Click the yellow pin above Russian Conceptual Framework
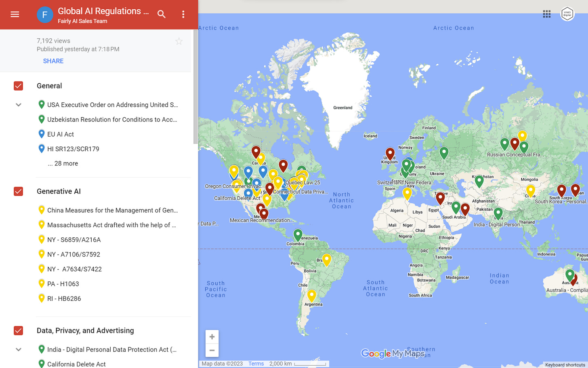 click(x=522, y=136)
